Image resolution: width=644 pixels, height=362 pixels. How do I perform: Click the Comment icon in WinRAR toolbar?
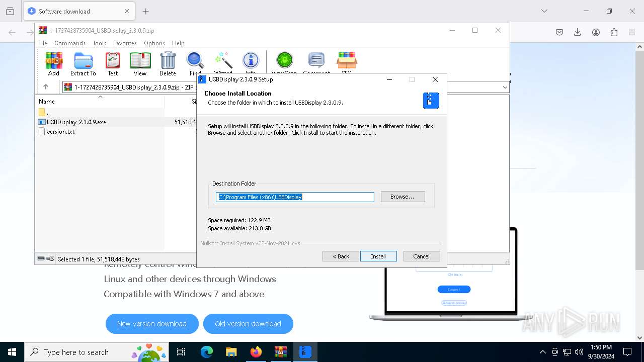316,64
